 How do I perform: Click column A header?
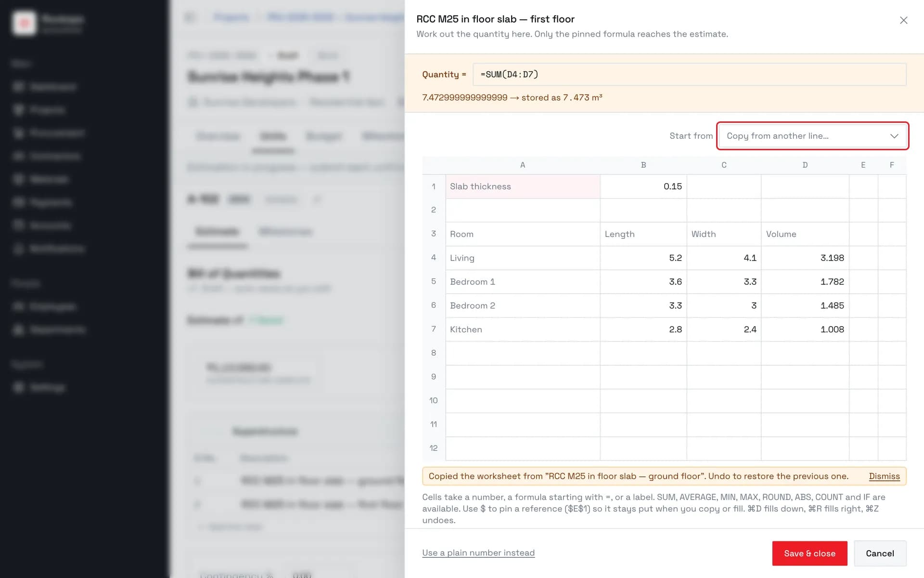pyautogui.click(x=523, y=165)
